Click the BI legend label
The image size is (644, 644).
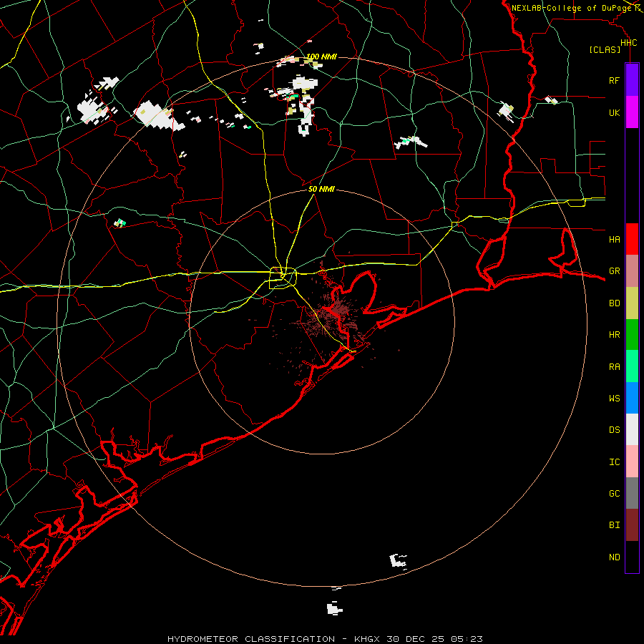[x=614, y=525]
